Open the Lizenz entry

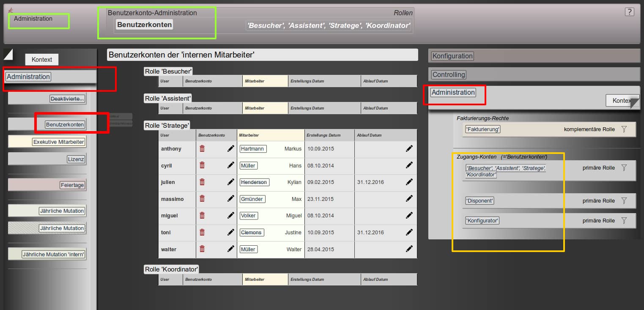[76, 159]
